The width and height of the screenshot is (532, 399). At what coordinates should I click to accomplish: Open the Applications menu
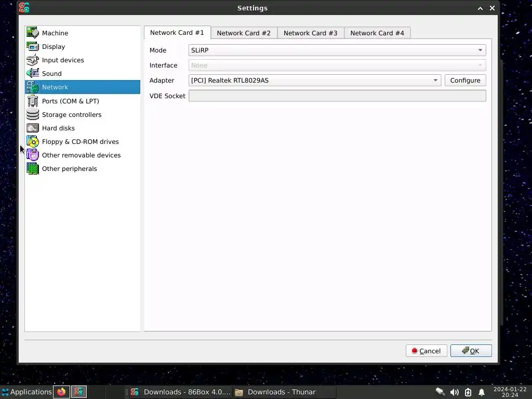(x=26, y=392)
